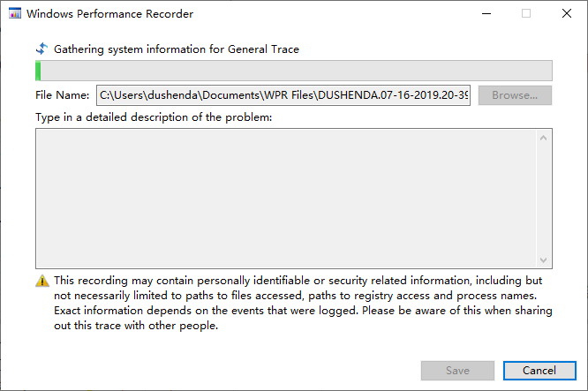
Task: Click the "File Name:" label
Action: [x=63, y=94]
